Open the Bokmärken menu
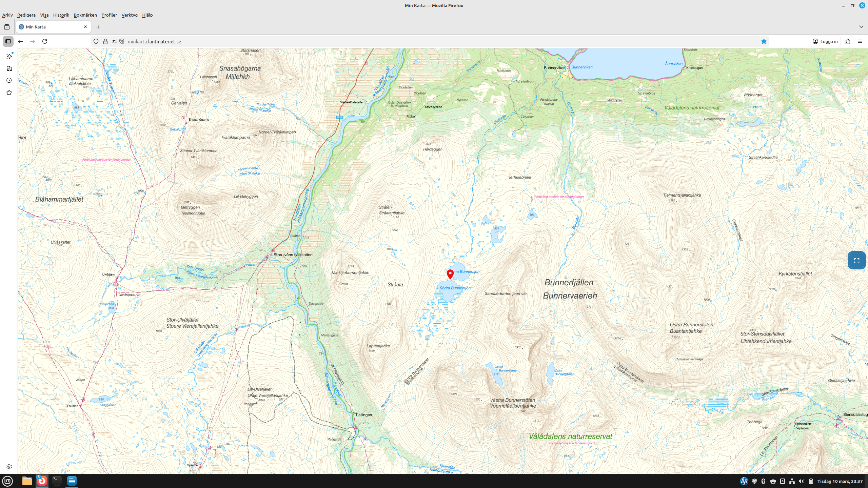Image resolution: width=868 pixels, height=488 pixels. click(85, 15)
